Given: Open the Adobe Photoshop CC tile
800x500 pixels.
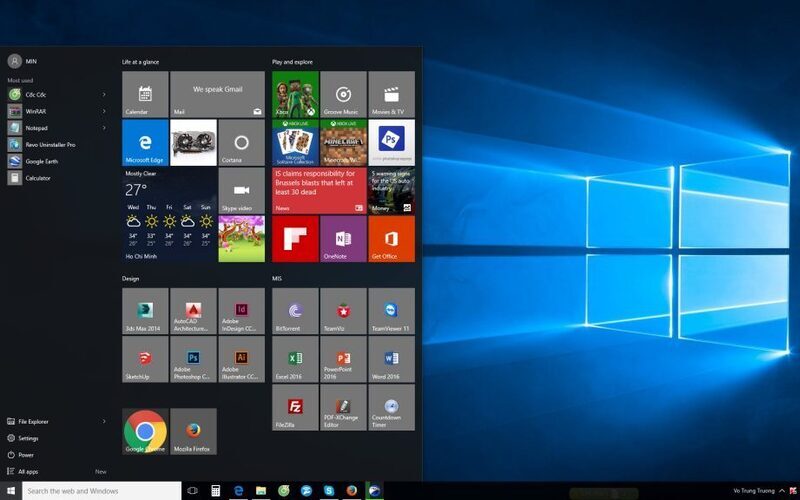Looking at the screenshot, I should [x=193, y=359].
